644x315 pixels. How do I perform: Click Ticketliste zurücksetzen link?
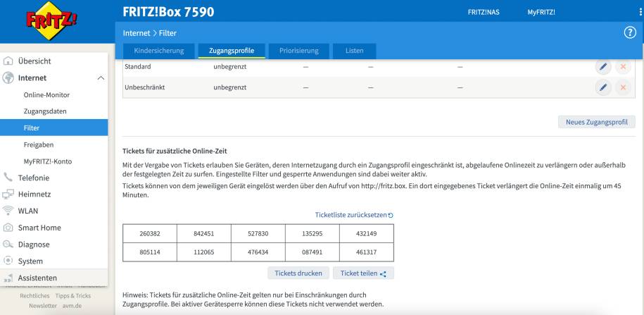351,215
